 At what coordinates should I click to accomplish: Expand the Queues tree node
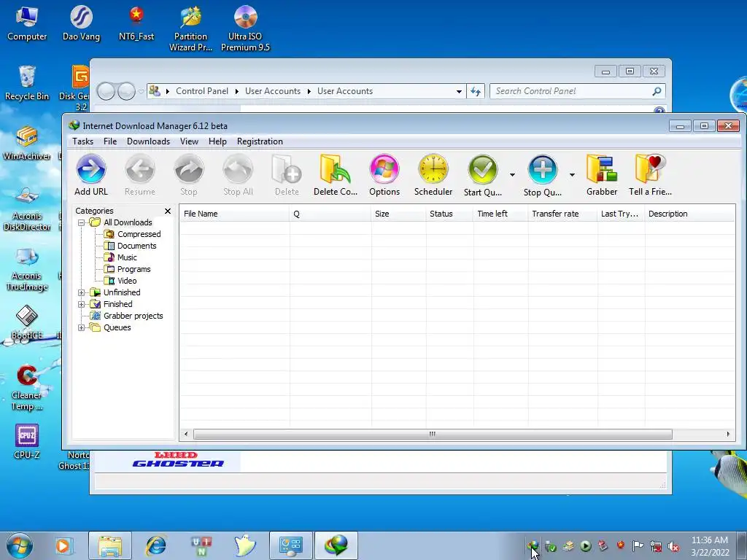click(x=82, y=327)
